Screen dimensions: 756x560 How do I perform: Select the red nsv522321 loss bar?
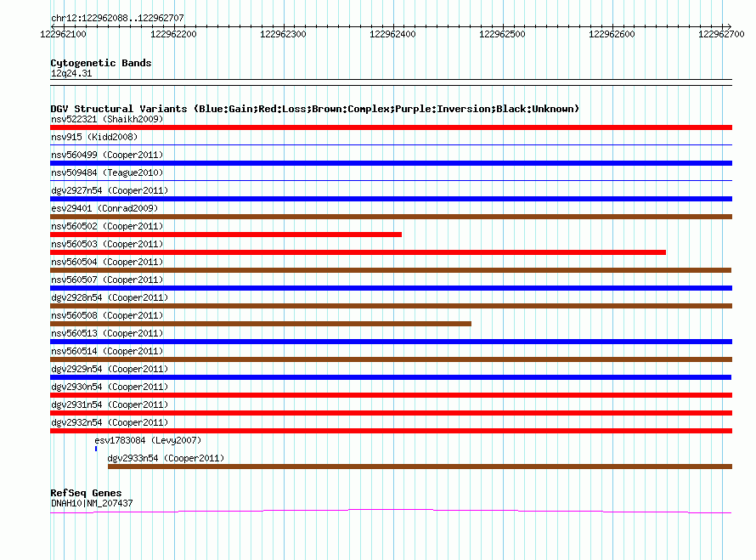391,127
